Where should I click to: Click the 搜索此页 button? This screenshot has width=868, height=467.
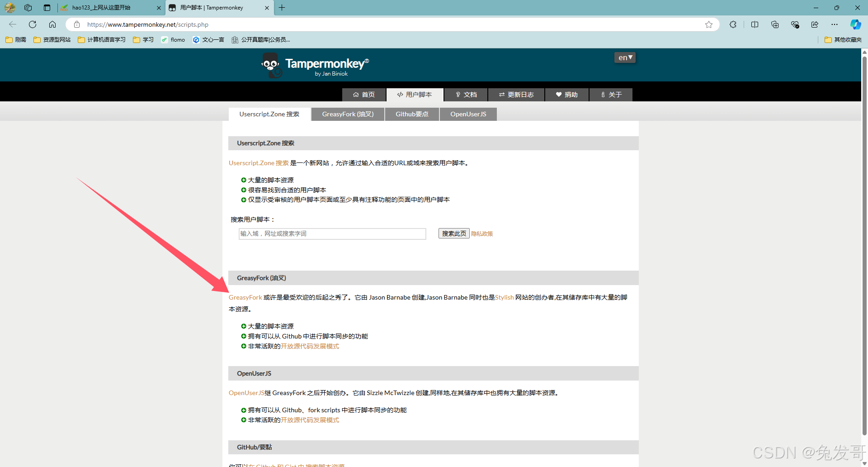(454, 233)
